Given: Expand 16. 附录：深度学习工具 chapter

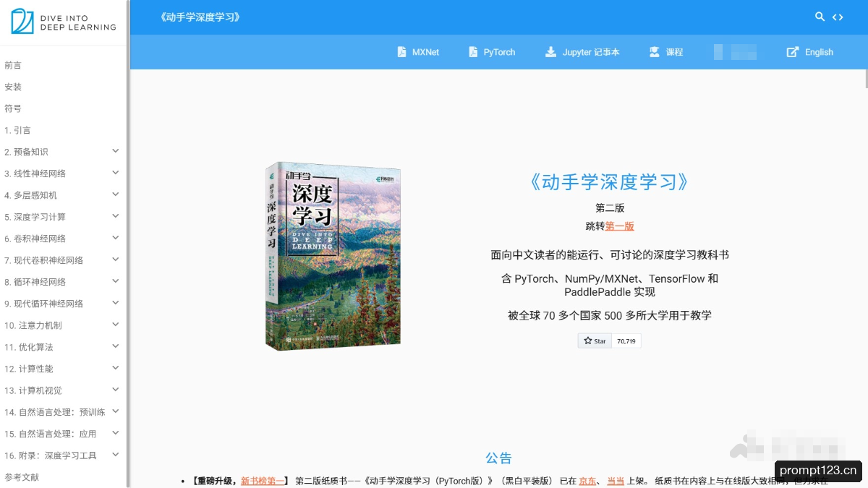Looking at the screenshot, I should (116, 455).
